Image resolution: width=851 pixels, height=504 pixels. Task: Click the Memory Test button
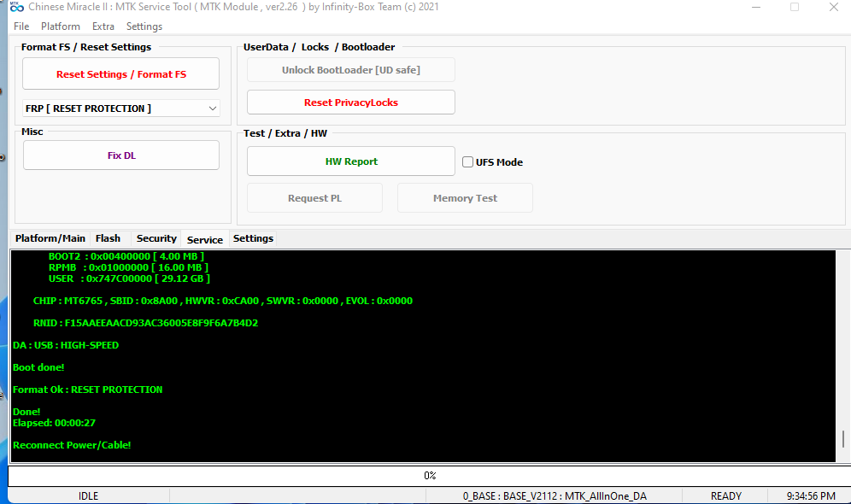pos(465,198)
